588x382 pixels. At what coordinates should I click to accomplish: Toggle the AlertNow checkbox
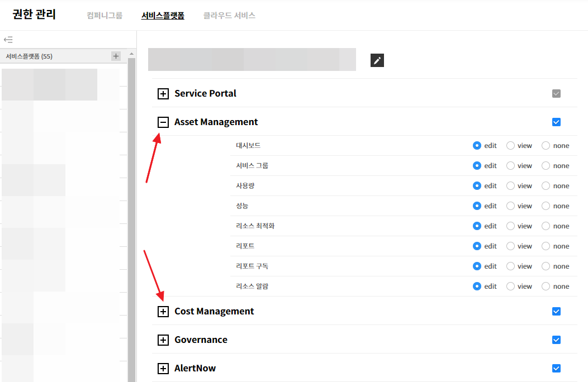pyautogui.click(x=556, y=369)
